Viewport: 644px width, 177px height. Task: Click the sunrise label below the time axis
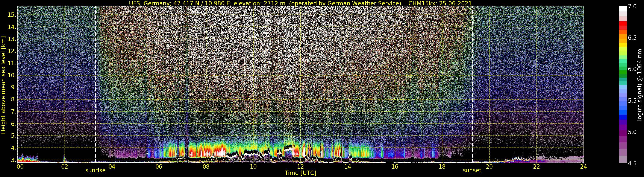tap(95, 171)
